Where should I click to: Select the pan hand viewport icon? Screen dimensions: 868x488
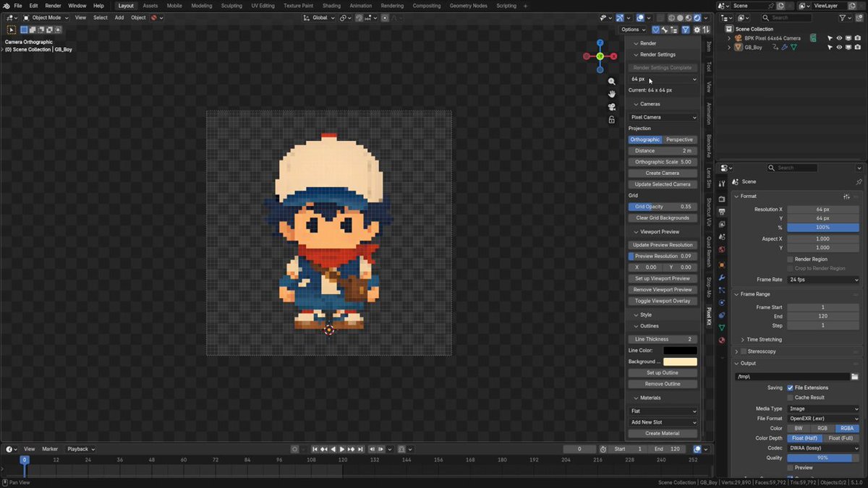click(612, 94)
